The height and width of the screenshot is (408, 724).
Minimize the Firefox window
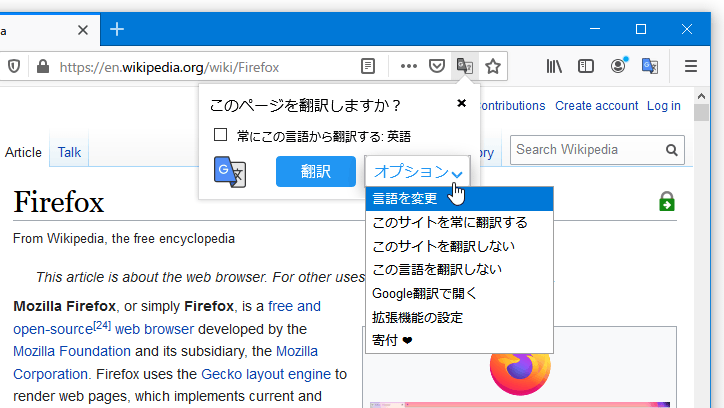pyautogui.click(x=595, y=29)
